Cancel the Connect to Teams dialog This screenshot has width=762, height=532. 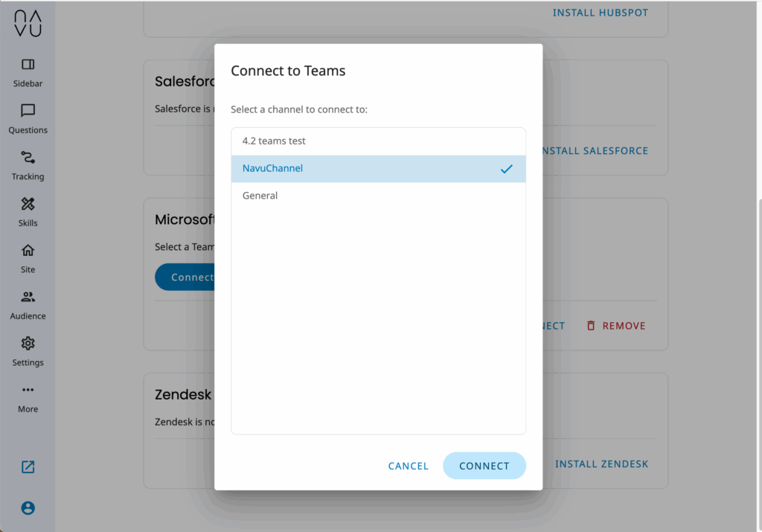pos(409,466)
